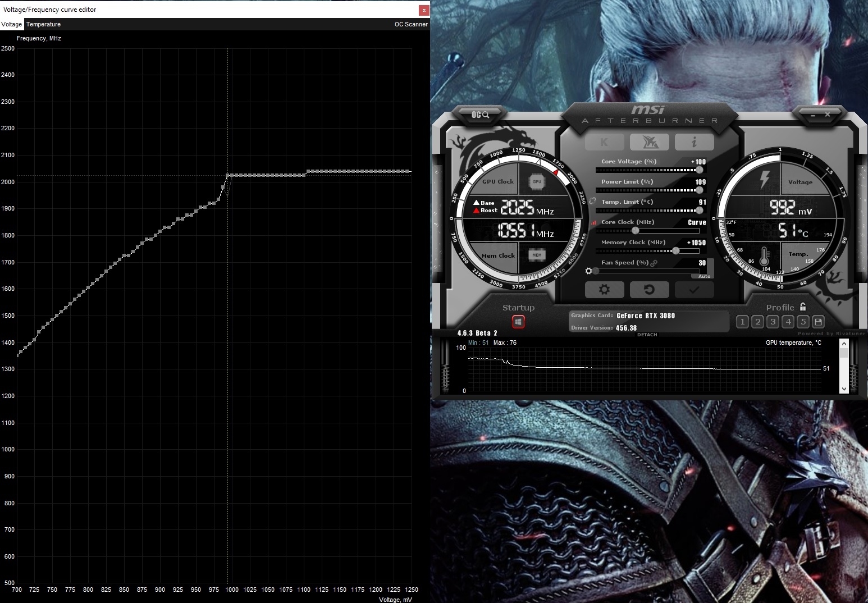The height and width of the screenshot is (603, 868).
Task: Click the driver version 456.38 text
Action: click(x=626, y=328)
